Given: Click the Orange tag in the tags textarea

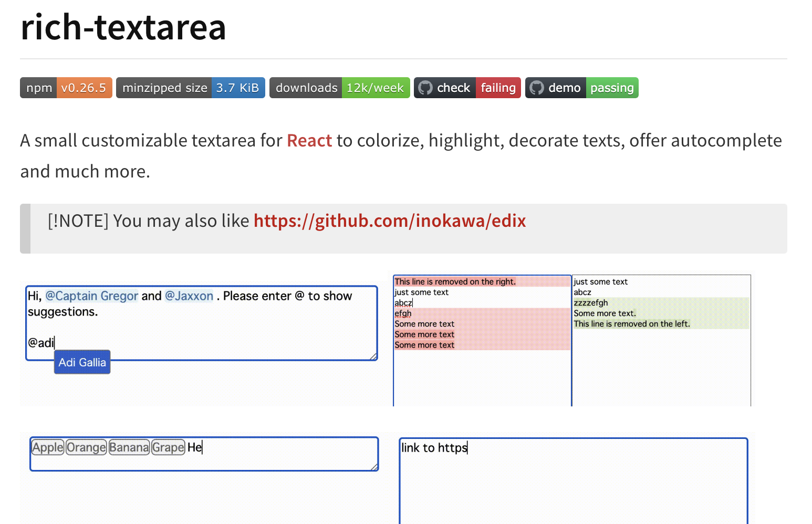Looking at the screenshot, I should (86, 447).
